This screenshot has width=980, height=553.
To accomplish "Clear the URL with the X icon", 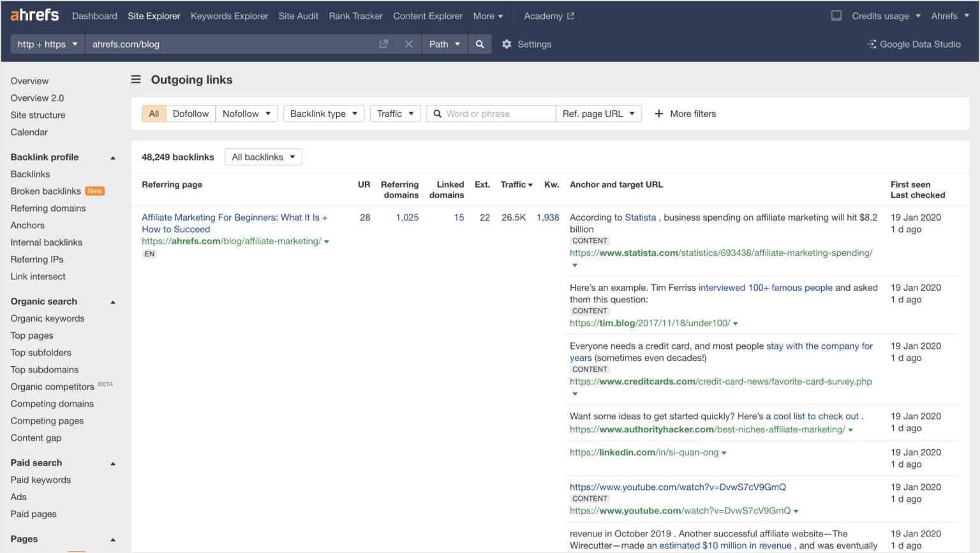I will 408,44.
